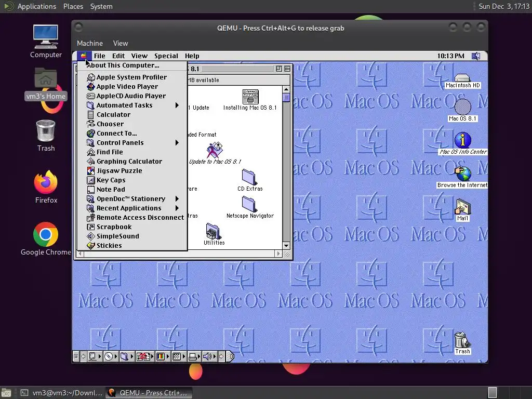
Task: Click AppleTalk switch in Control Strip
Action: tap(95, 356)
